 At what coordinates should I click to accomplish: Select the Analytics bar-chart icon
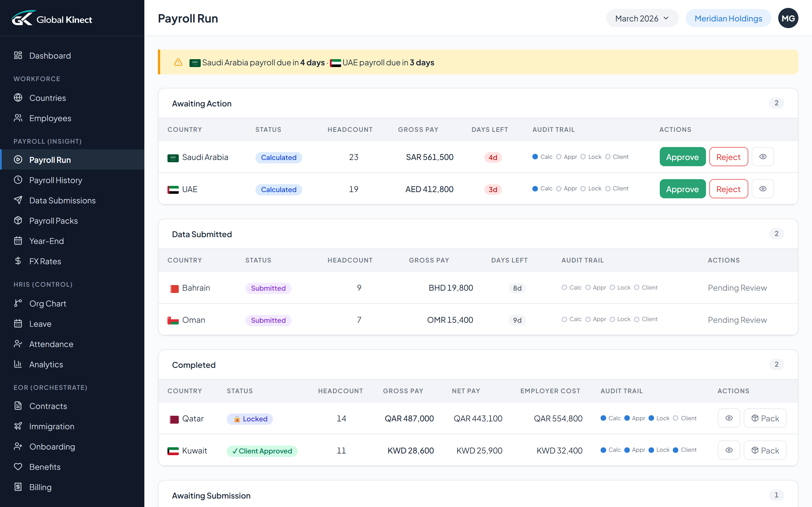(18, 364)
